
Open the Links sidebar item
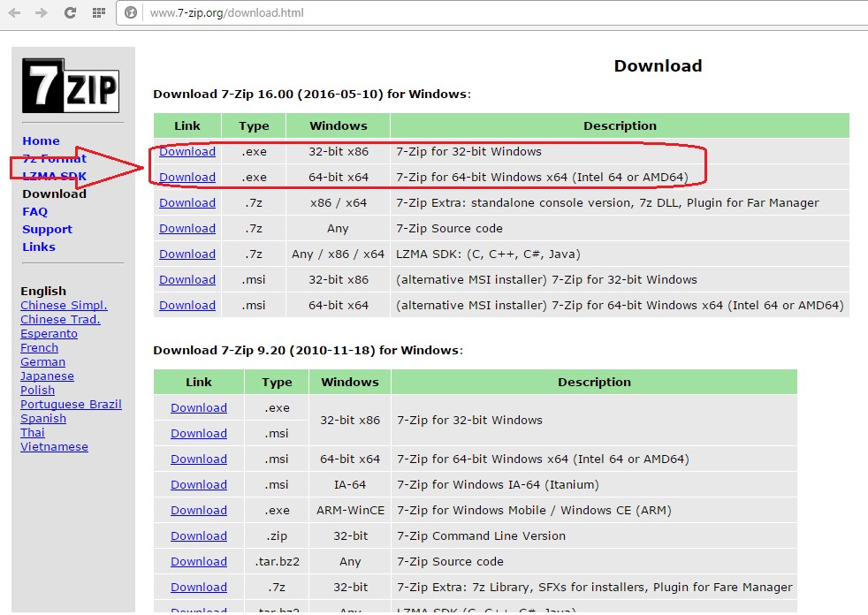(x=38, y=247)
